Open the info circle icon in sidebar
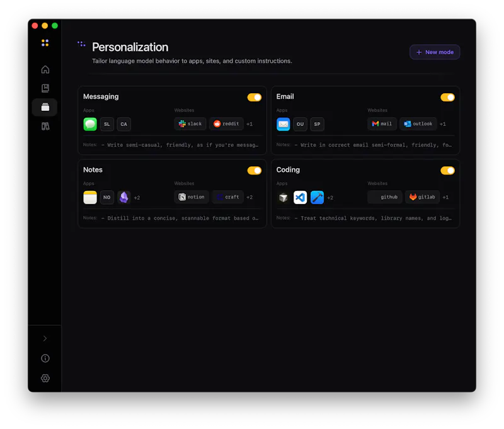Image resolution: width=504 pixels, height=429 pixels. click(x=45, y=358)
